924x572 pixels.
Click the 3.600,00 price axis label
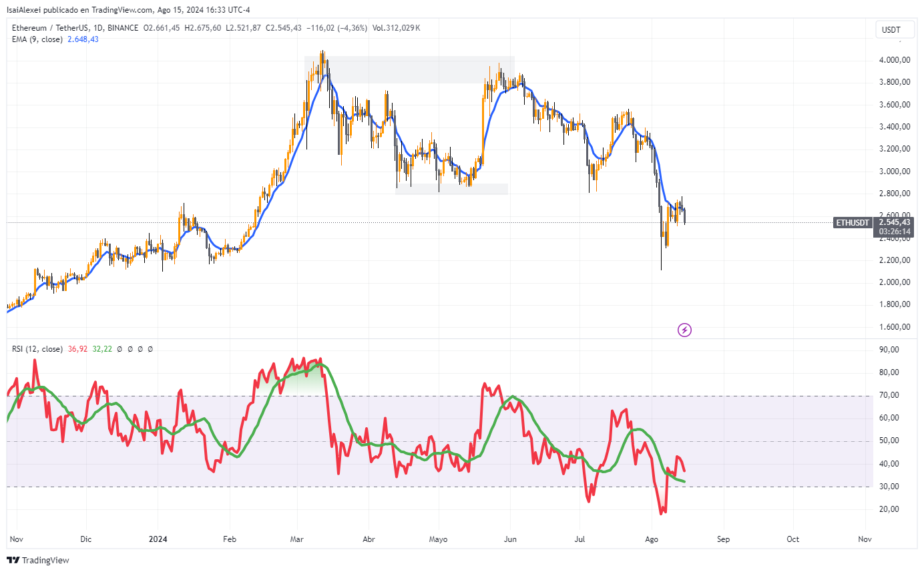(x=895, y=105)
